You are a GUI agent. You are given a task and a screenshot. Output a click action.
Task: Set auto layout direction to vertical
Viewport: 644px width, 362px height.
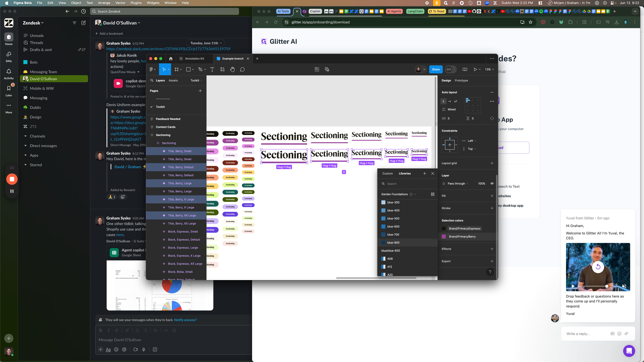point(444,101)
